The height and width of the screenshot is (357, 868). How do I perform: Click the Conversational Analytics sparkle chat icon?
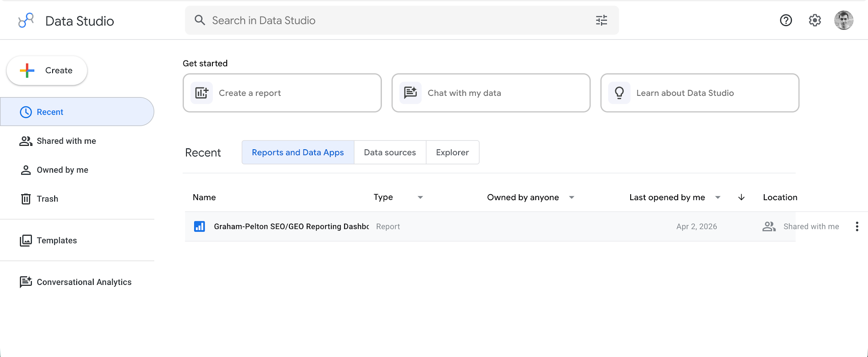coord(26,282)
